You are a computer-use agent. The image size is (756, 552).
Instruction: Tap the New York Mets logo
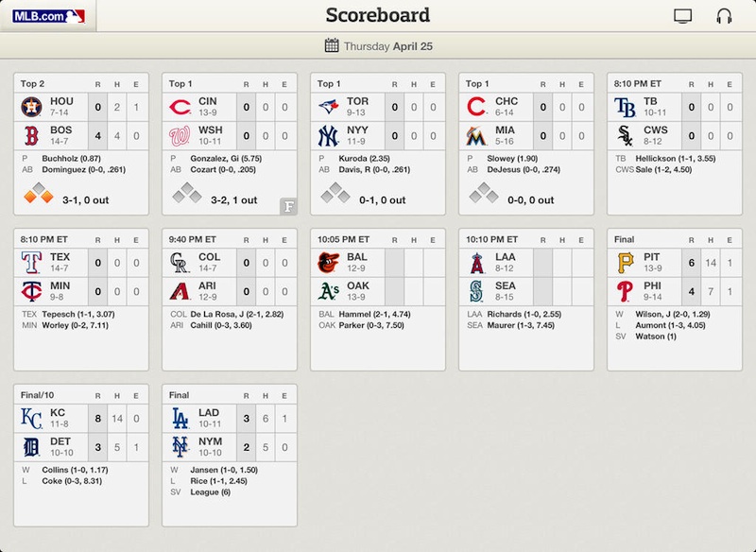coord(180,447)
